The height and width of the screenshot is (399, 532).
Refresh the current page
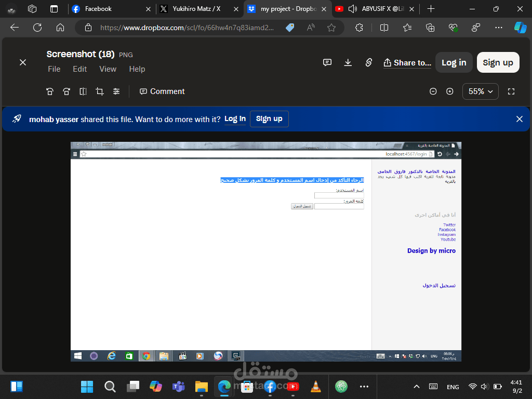37,28
